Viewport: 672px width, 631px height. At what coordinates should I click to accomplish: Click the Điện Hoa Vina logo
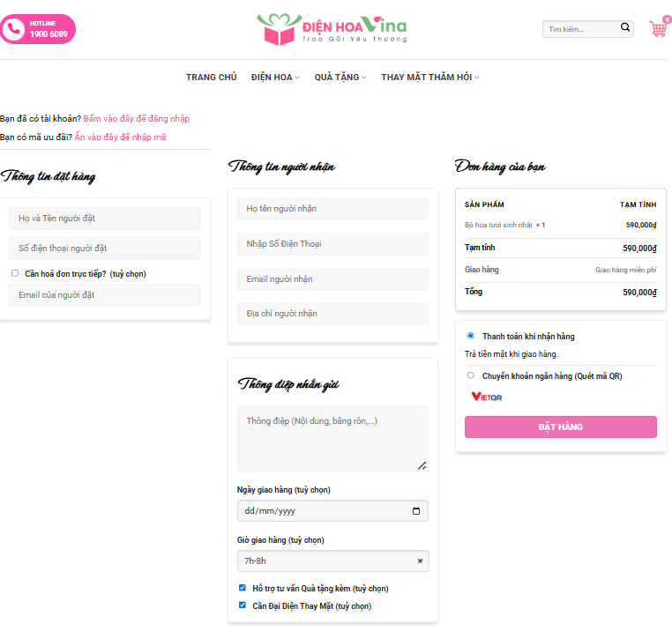[x=332, y=29]
